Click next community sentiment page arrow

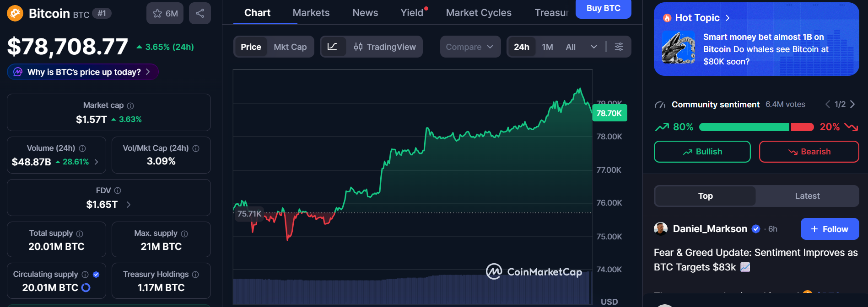coord(852,104)
